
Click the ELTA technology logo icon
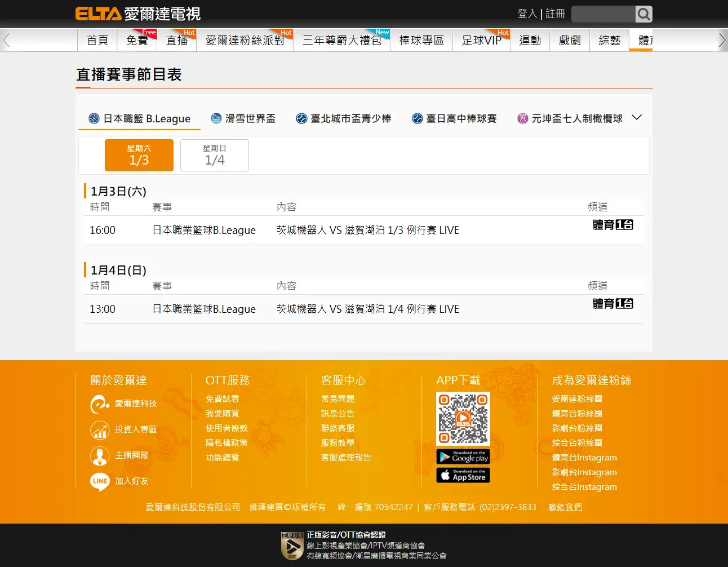[x=100, y=404]
